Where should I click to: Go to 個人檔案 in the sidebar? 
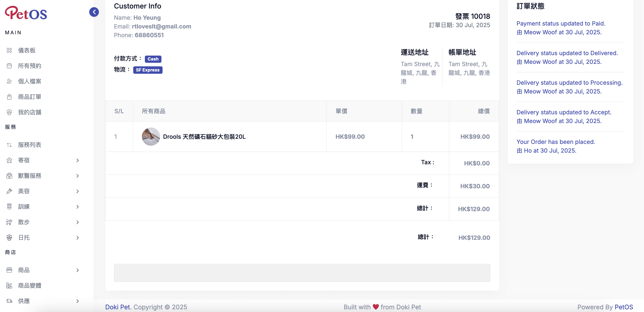[30, 81]
